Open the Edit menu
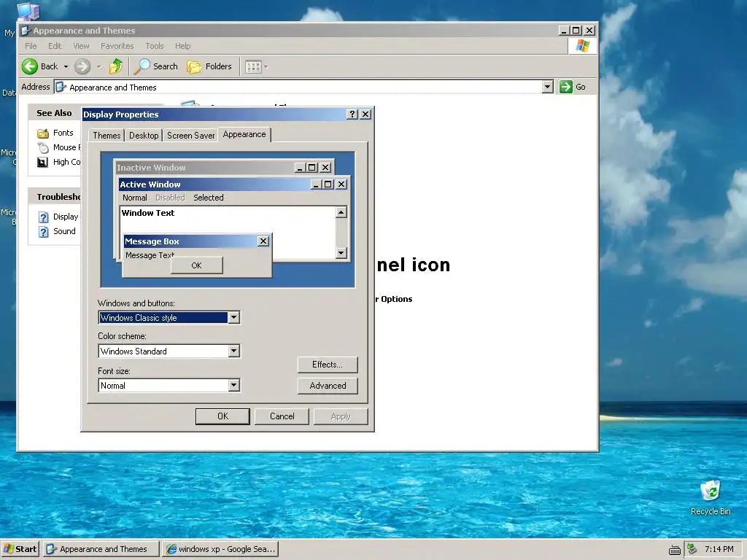Viewport: 747px width, 560px height. point(55,46)
